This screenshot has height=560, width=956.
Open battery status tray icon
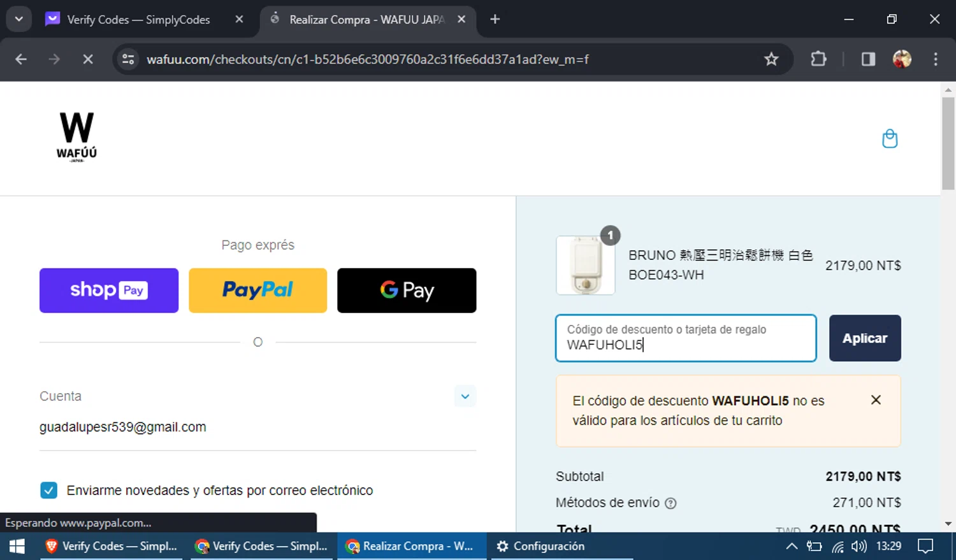point(814,546)
